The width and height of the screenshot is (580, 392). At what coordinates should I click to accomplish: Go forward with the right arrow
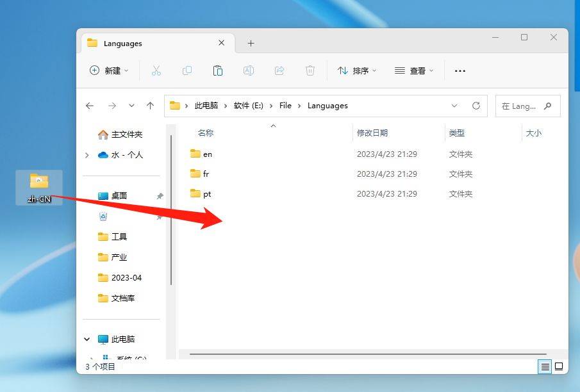(x=112, y=106)
